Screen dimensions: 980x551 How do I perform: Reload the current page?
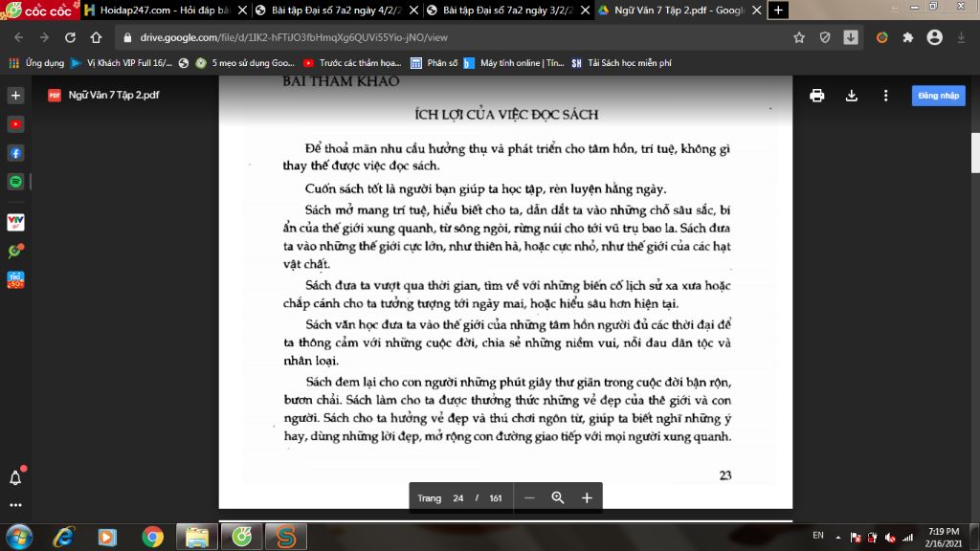[x=70, y=37]
